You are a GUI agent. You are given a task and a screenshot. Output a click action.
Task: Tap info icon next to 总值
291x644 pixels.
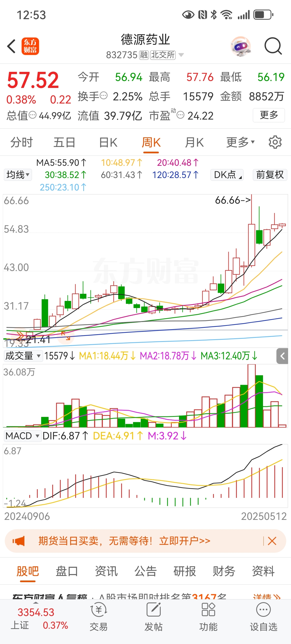tap(33, 115)
